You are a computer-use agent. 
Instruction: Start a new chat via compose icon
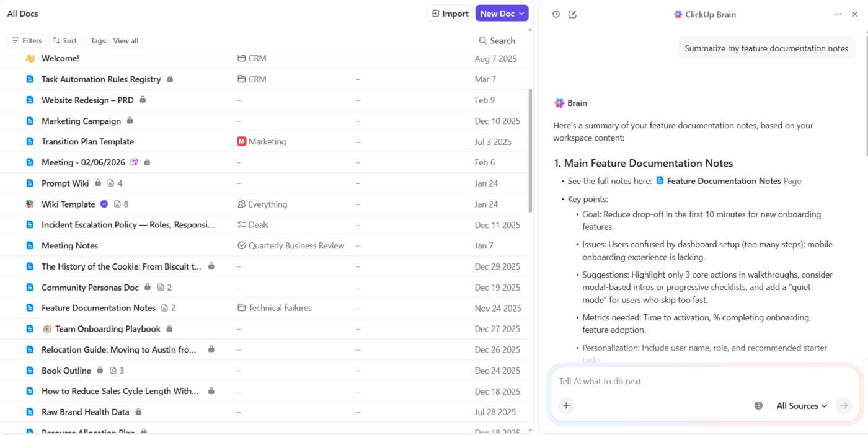pyautogui.click(x=572, y=14)
